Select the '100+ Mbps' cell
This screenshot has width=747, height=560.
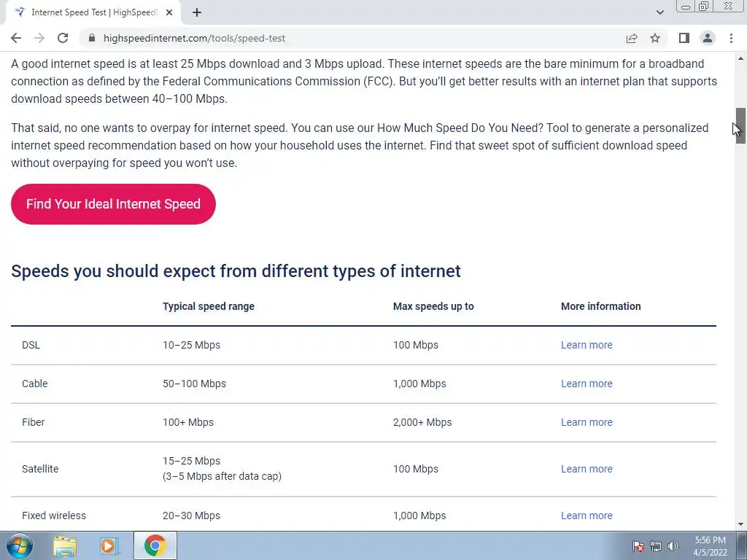187,422
